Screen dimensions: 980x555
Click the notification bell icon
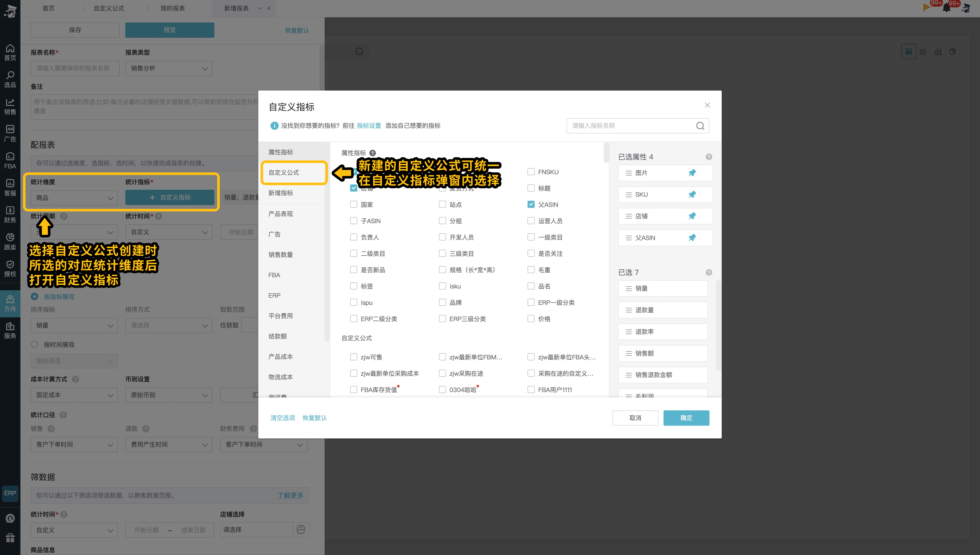click(x=947, y=8)
